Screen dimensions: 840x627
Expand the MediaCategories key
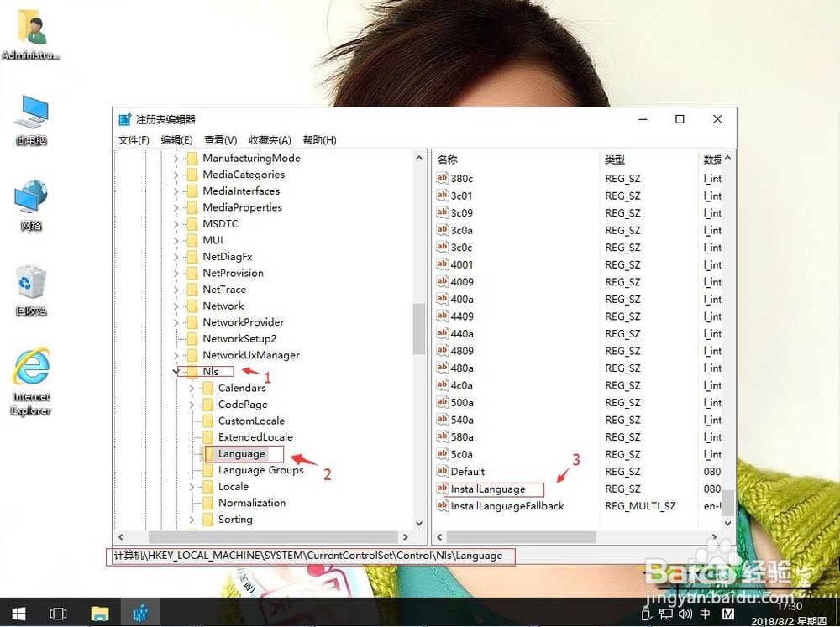click(x=176, y=175)
